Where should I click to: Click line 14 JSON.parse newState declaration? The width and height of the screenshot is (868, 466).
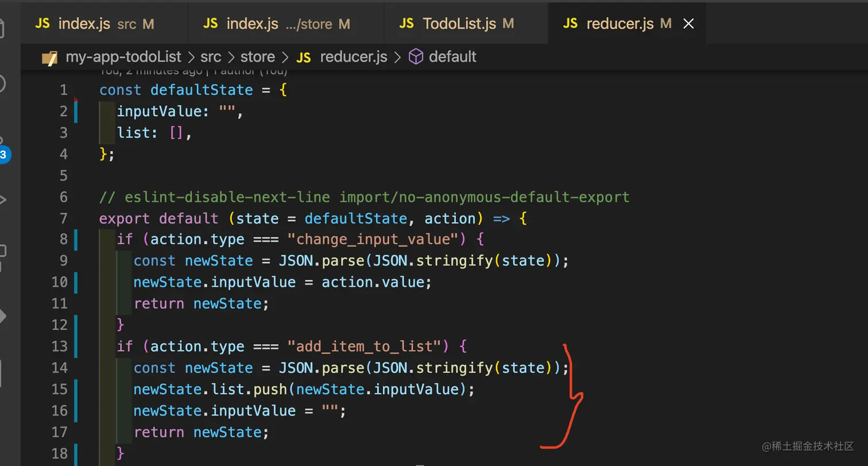[x=351, y=368]
